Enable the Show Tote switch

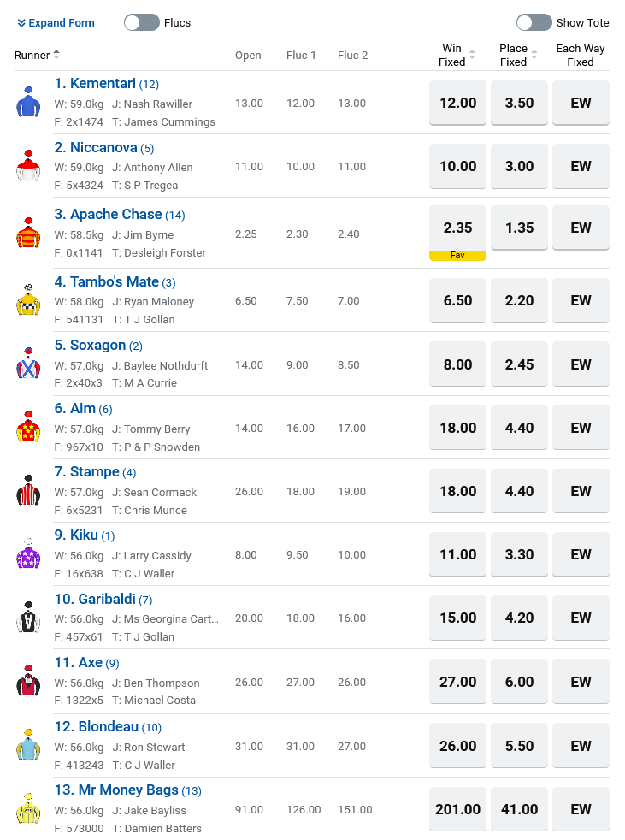tap(534, 23)
